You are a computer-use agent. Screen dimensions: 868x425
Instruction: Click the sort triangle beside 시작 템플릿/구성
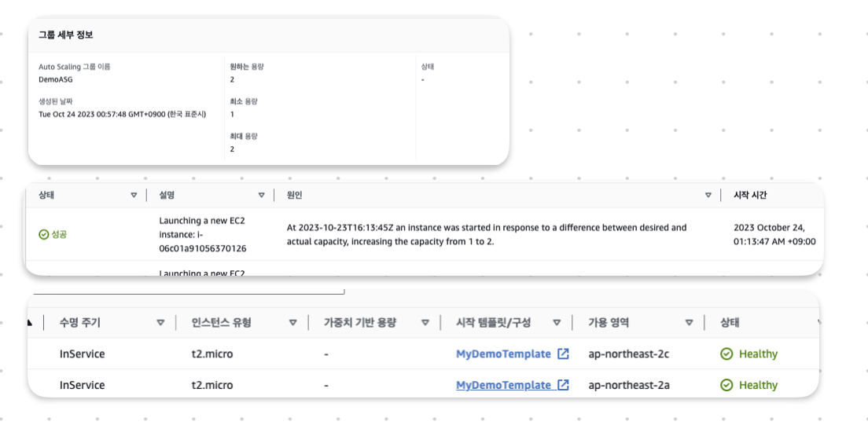pos(557,322)
